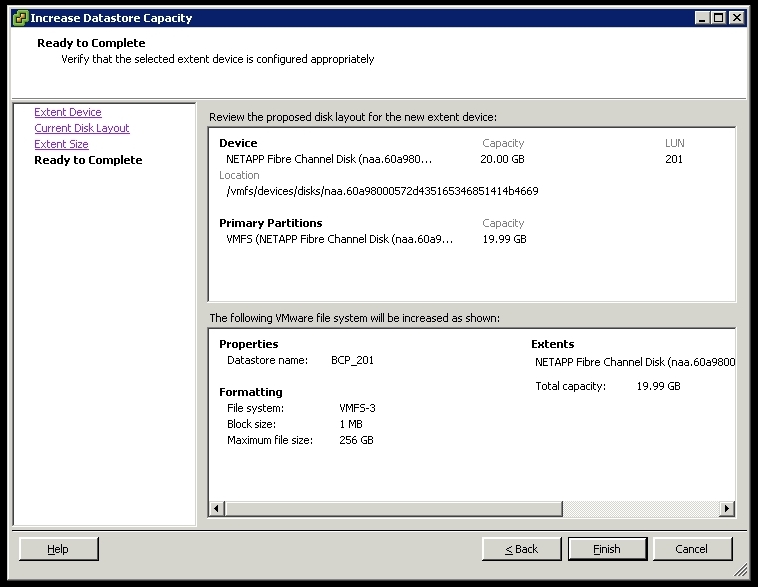
Task: Click the horizontal scrollbar thumb
Action: (x=393, y=509)
